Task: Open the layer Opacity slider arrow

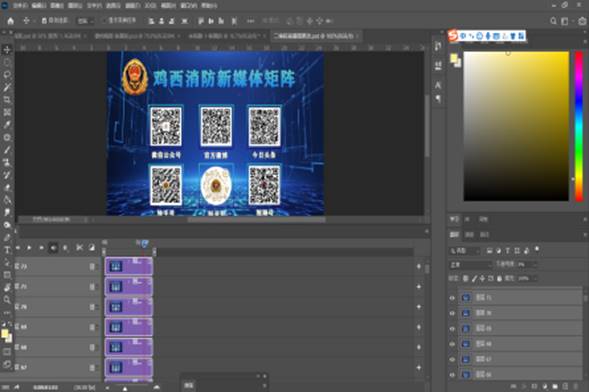Action: point(535,265)
